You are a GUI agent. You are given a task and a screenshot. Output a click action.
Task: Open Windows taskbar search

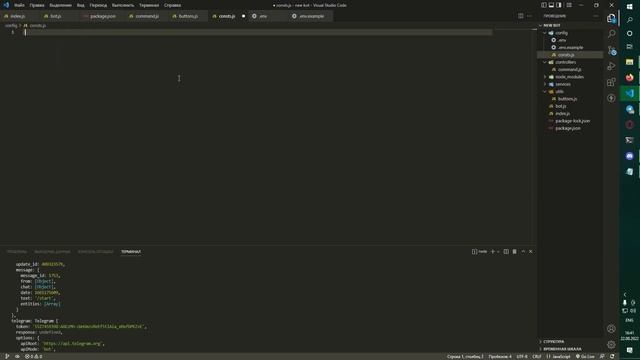click(x=629, y=20)
